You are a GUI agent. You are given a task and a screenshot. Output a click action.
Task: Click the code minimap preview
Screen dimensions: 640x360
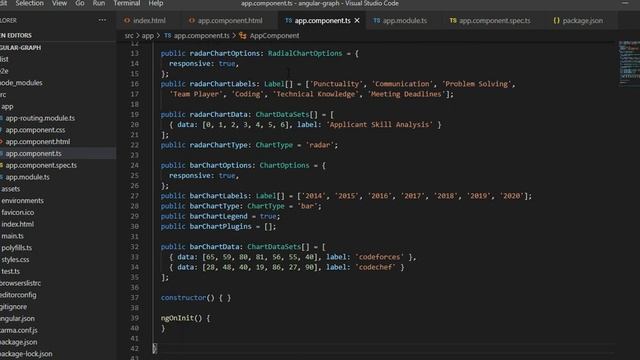click(x=629, y=62)
